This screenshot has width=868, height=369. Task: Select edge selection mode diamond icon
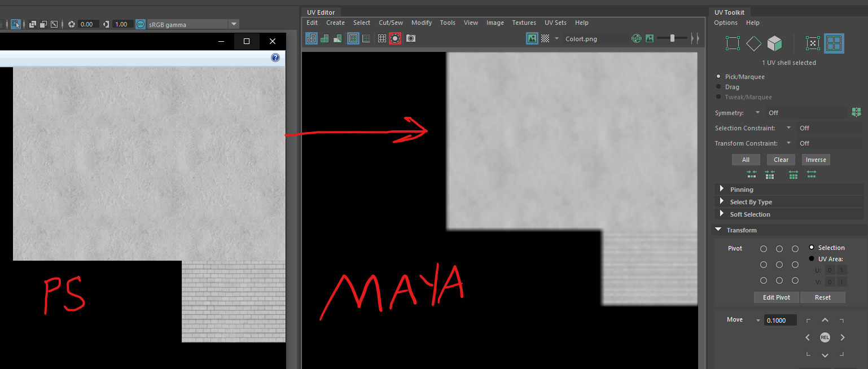click(753, 43)
